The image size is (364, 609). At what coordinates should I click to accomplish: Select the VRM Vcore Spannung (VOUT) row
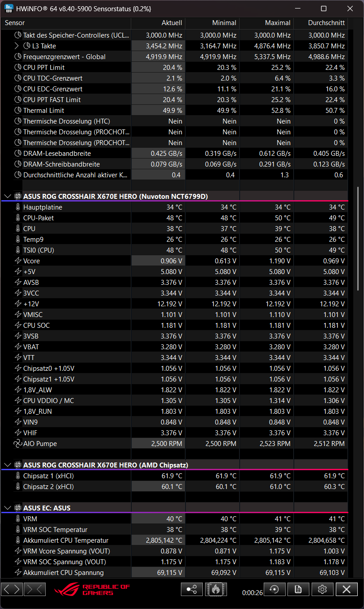[x=175, y=551]
